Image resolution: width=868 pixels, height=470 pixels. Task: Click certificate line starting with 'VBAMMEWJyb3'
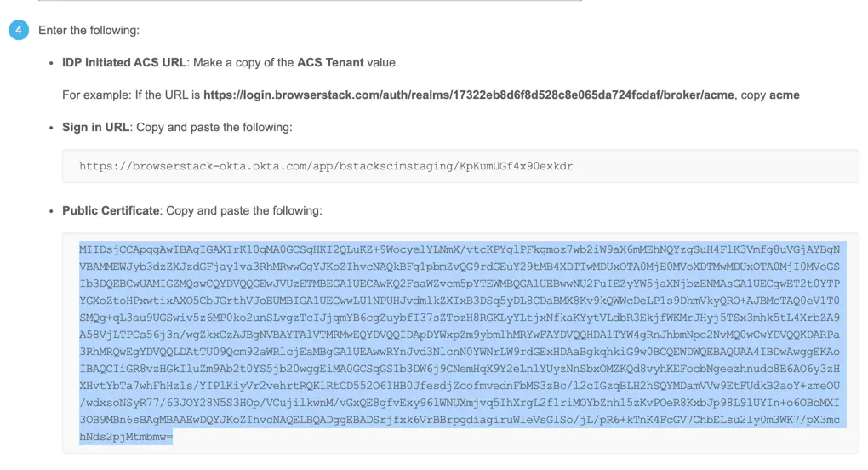click(460, 267)
